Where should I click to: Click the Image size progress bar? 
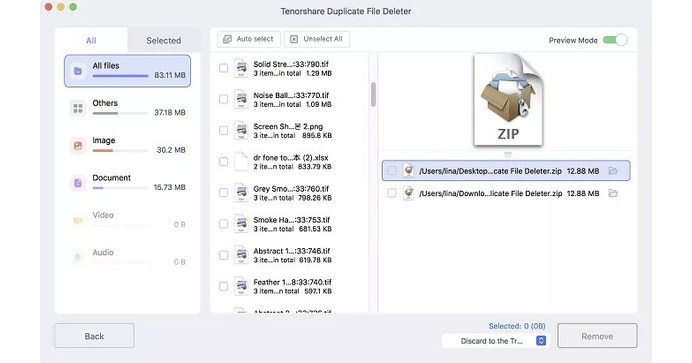pyautogui.click(x=120, y=151)
